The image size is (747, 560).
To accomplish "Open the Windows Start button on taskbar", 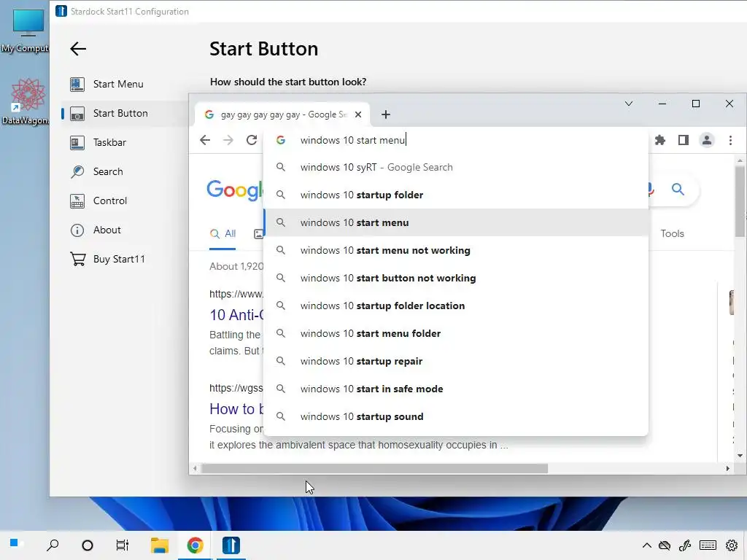I will 15,543.
